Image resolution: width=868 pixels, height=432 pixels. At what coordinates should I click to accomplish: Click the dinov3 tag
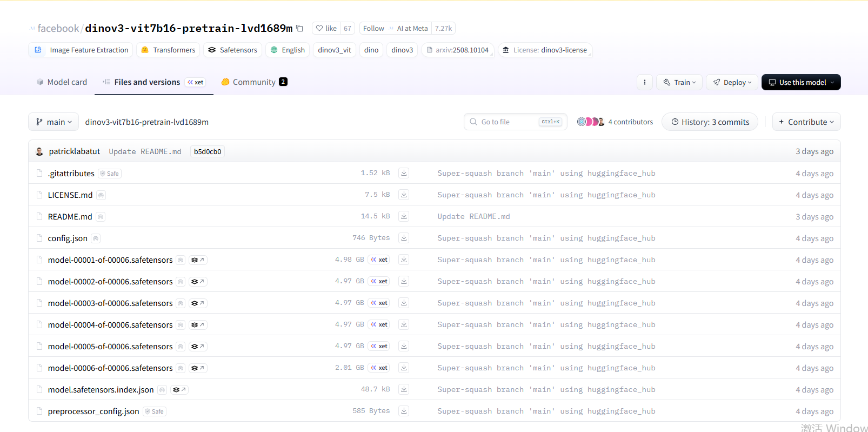(402, 50)
